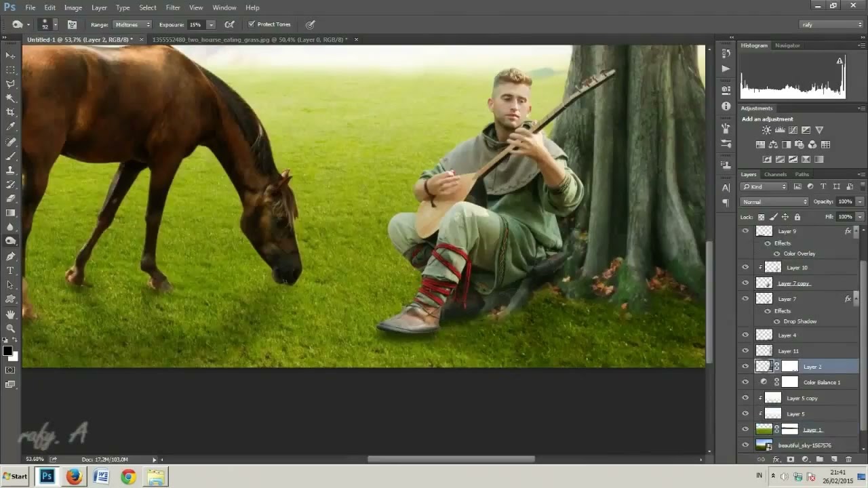
Task: Hide Layer 10 visibility eye
Action: click(745, 268)
